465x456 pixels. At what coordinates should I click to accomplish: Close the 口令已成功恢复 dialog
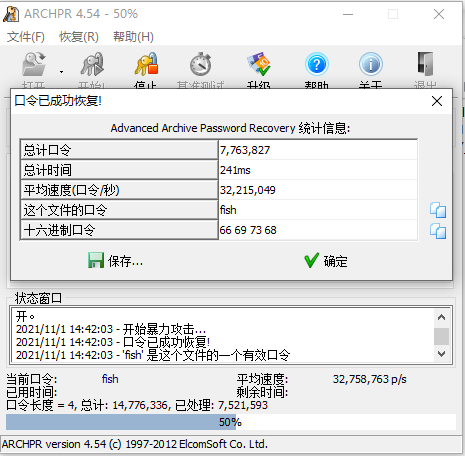point(437,101)
